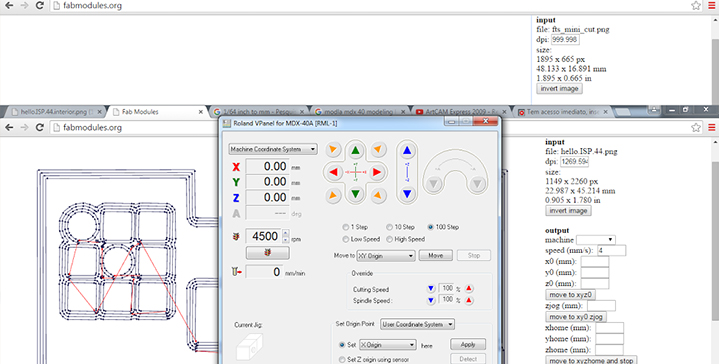Screen dimensions: 719x364
Task: Jog diagonally with the lower-right orange arrow
Action: point(377,195)
